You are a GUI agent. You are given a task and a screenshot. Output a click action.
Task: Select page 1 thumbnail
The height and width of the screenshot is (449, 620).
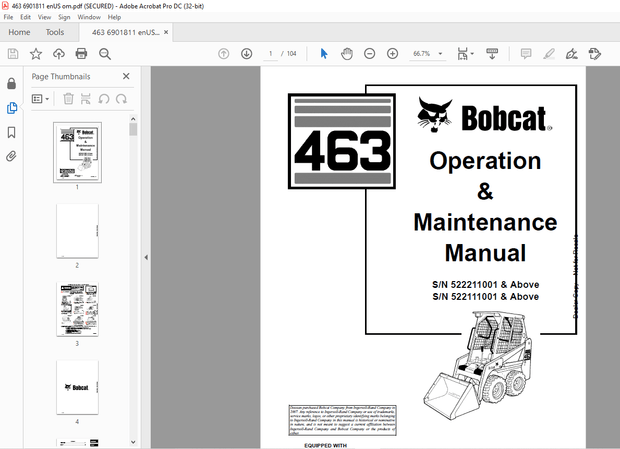point(78,152)
